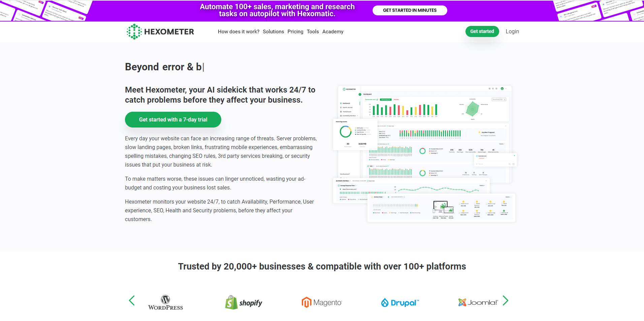Click the paragraph starting 'Hexometer monitors your website'
The height and width of the screenshot is (321, 644).
click(220, 210)
